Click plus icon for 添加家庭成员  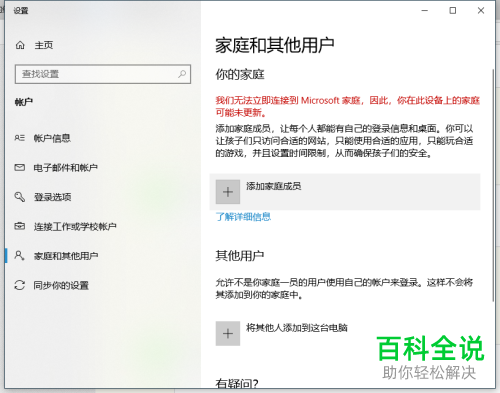pos(228,192)
